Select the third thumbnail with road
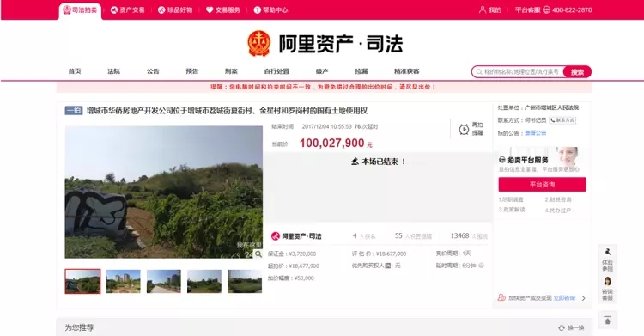 [x=164, y=281]
